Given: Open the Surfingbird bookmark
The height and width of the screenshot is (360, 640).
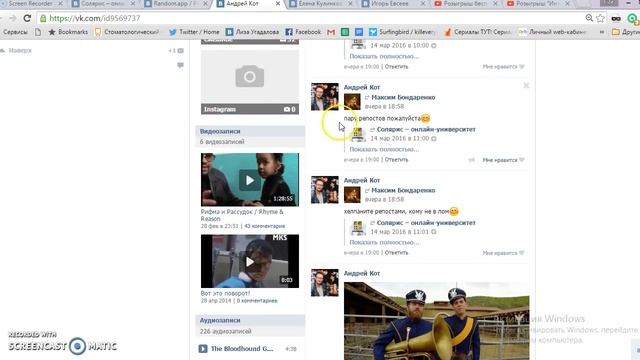Looking at the screenshot, I should tap(402, 32).
